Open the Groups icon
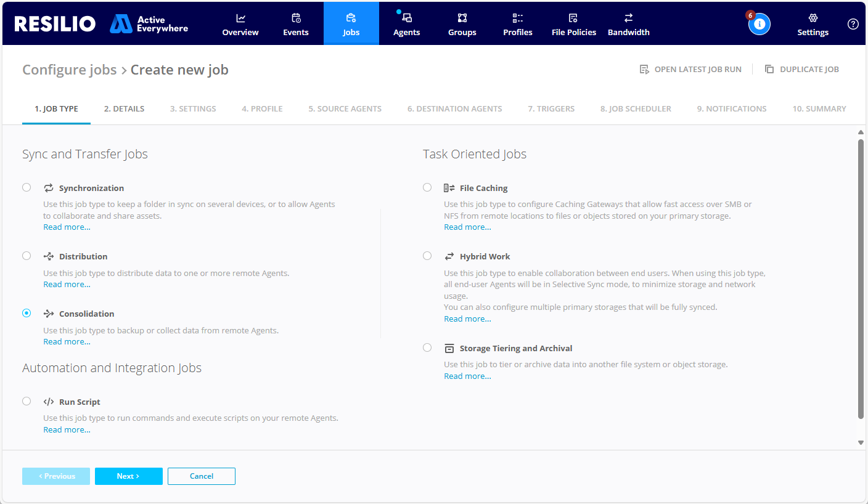The height and width of the screenshot is (504, 868). (x=462, y=18)
